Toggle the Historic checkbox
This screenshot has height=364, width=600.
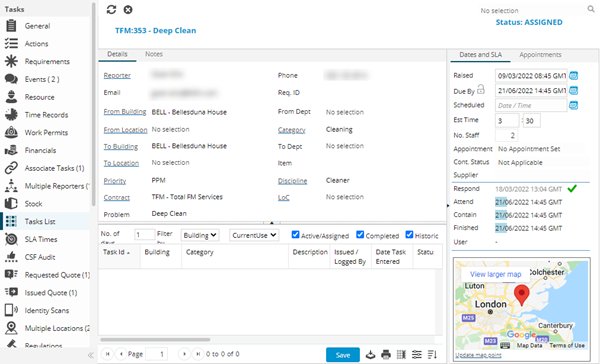pyautogui.click(x=409, y=234)
